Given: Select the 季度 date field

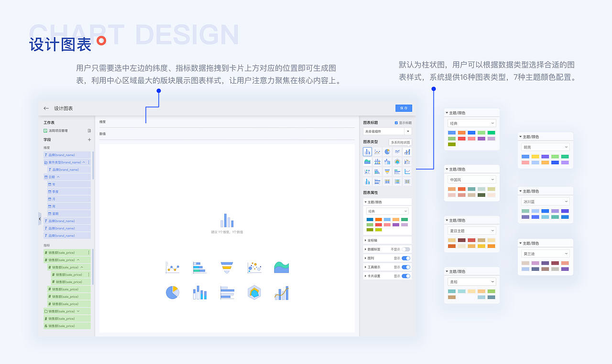Looking at the screenshot, I should point(68,192).
